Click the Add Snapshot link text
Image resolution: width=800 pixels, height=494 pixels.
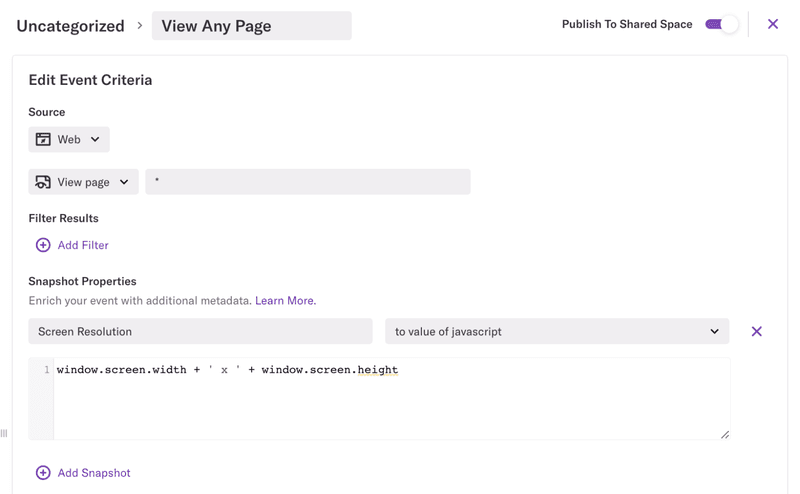pos(94,473)
